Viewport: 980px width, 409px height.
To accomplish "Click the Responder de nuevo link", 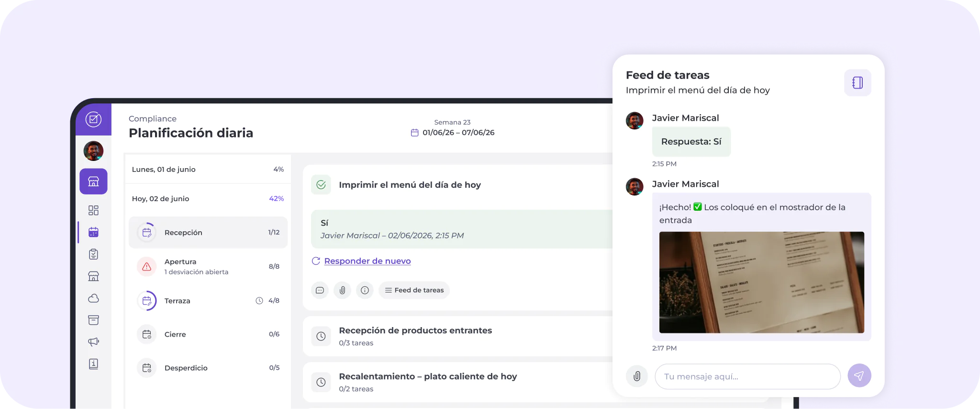I will point(367,261).
